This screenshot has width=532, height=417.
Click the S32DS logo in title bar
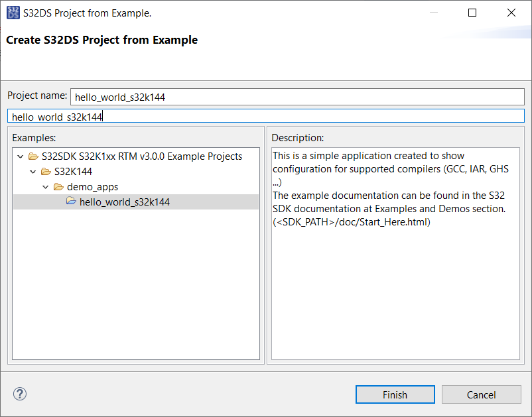click(x=13, y=13)
